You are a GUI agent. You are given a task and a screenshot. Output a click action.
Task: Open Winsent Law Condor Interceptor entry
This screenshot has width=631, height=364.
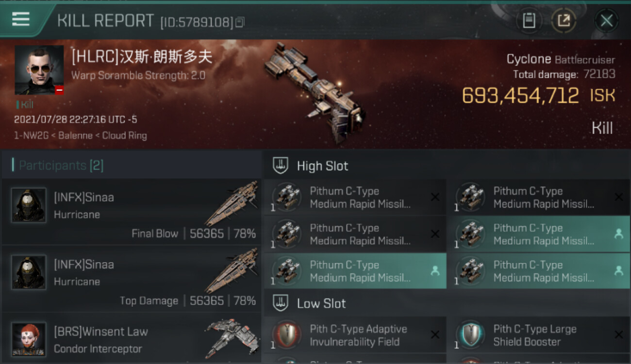pos(131,338)
